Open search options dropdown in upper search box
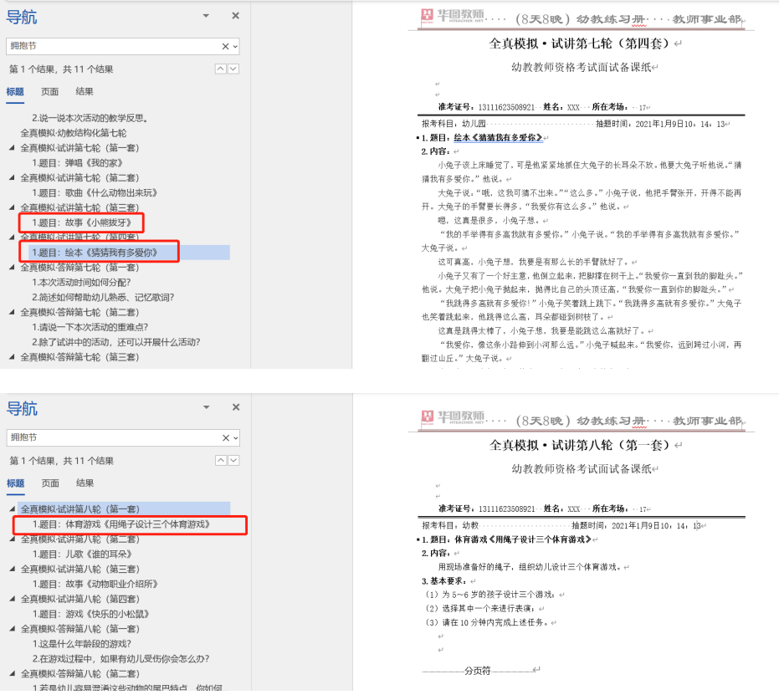 (x=235, y=47)
